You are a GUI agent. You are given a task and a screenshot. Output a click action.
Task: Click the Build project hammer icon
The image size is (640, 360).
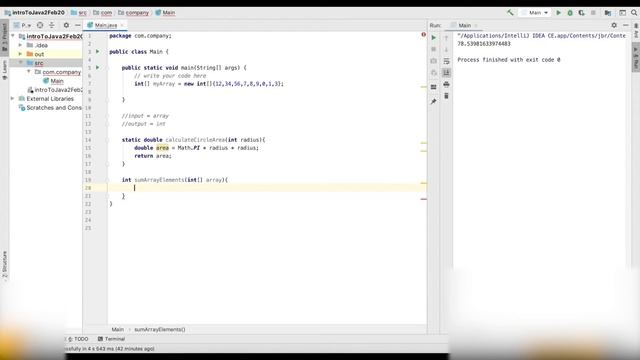point(510,13)
